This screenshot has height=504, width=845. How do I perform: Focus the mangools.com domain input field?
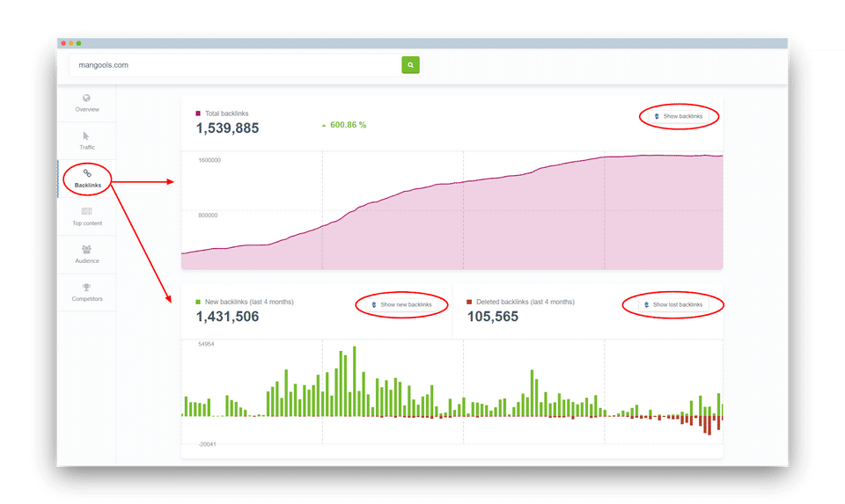pyautogui.click(x=235, y=64)
